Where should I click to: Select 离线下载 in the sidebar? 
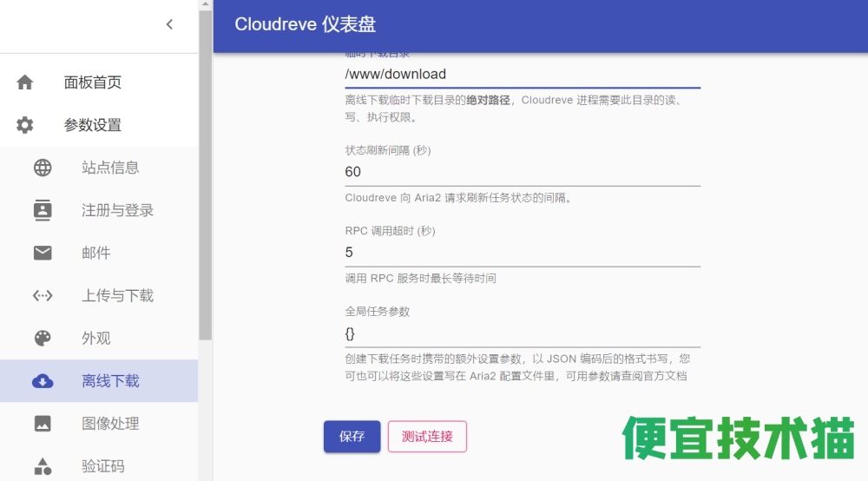coord(99,381)
